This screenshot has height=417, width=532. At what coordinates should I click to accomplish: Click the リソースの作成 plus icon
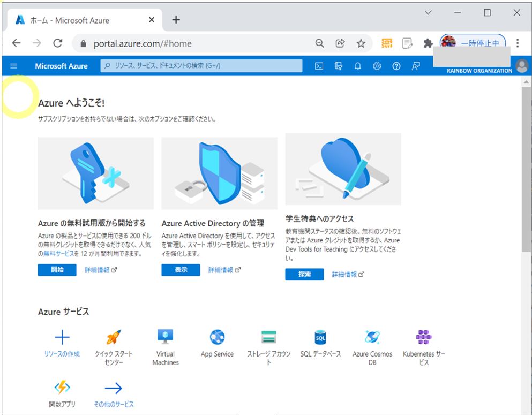(x=62, y=337)
